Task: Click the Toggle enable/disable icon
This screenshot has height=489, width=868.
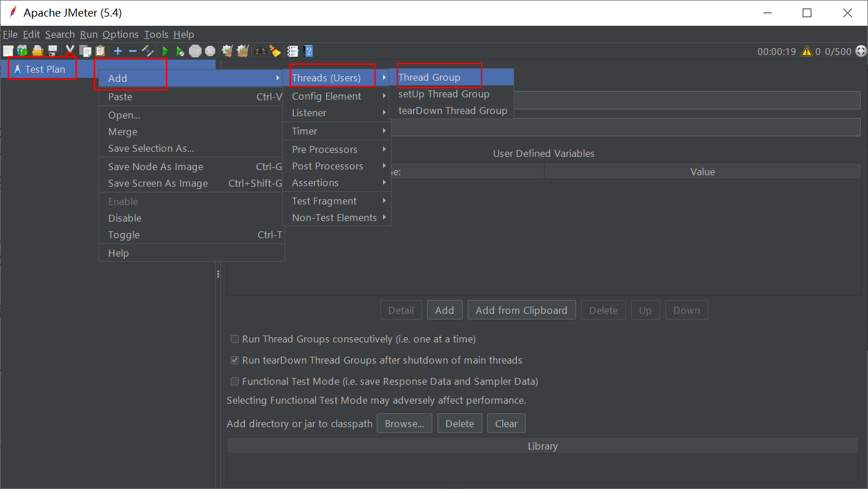Action: [148, 51]
